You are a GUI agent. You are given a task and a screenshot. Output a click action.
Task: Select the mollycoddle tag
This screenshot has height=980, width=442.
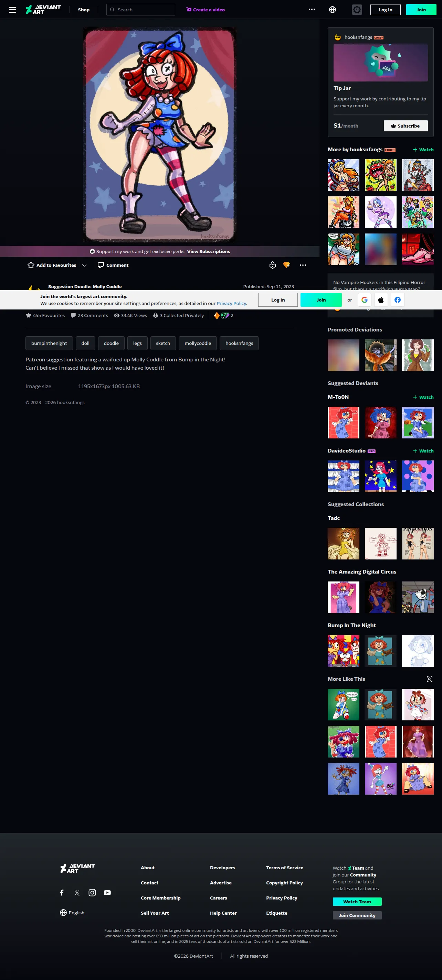(x=198, y=343)
